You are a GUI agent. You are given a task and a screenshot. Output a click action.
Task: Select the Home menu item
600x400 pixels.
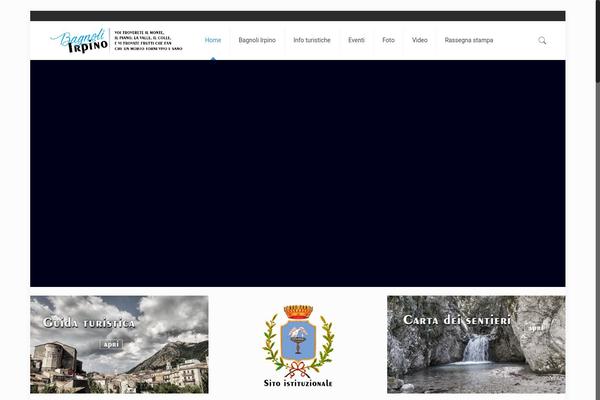213,40
